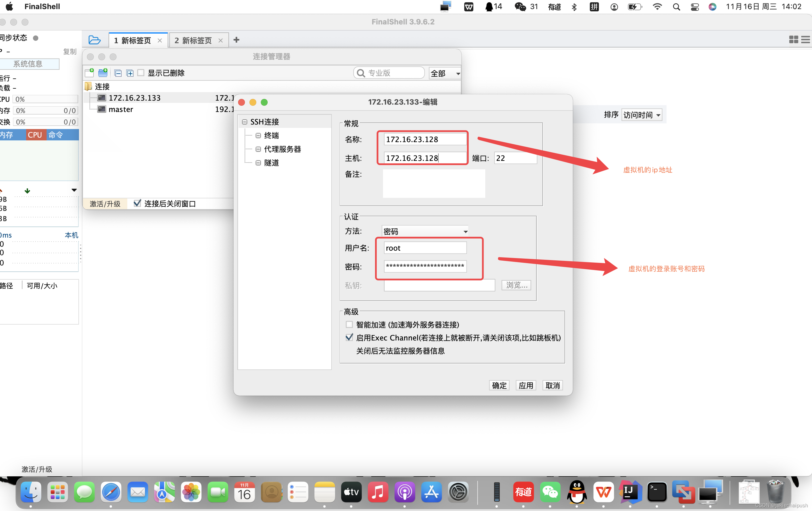
Task: Select 代理服务器 in settings tree
Action: (282, 149)
